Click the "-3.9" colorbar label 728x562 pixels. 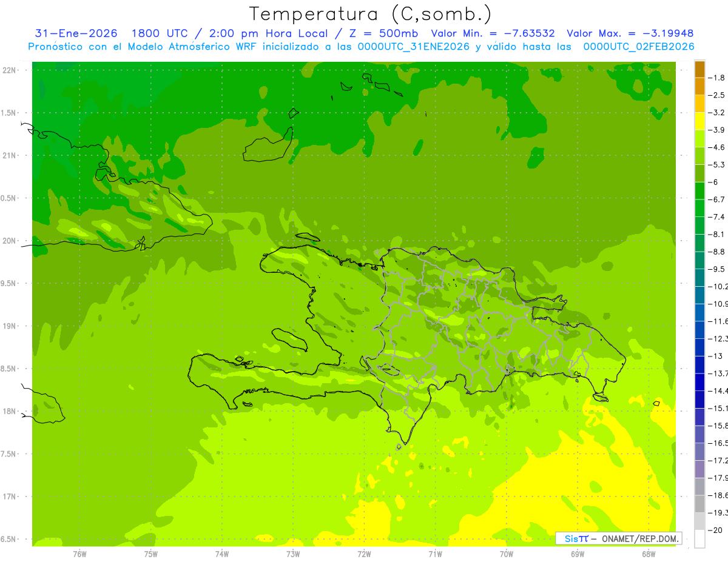pos(718,130)
